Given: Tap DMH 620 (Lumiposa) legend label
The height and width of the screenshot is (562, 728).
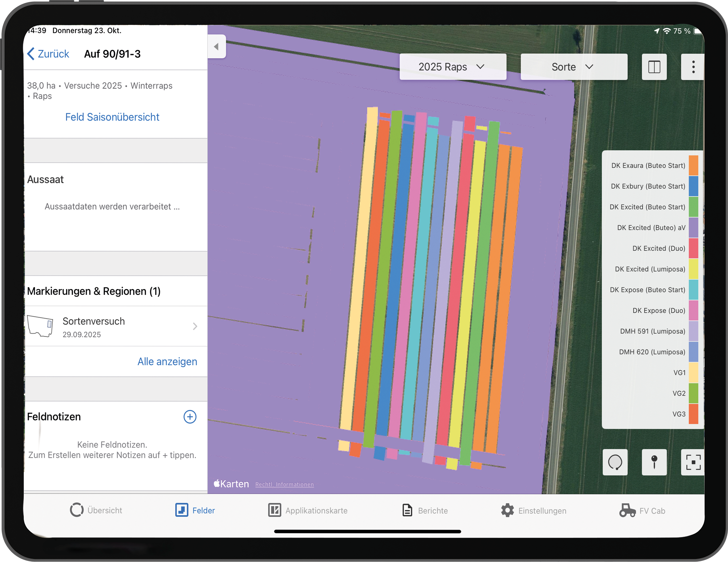Looking at the screenshot, I should click(x=652, y=352).
